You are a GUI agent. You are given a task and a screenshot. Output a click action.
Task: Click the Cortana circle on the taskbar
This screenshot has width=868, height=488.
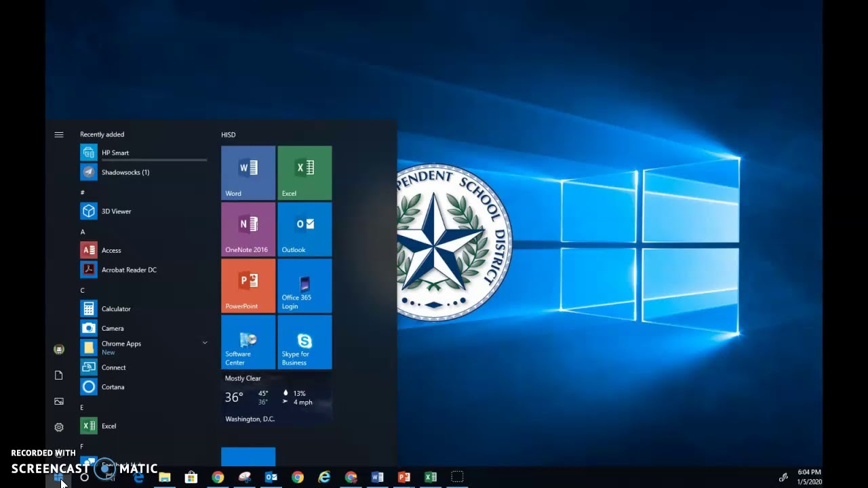tap(84, 477)
